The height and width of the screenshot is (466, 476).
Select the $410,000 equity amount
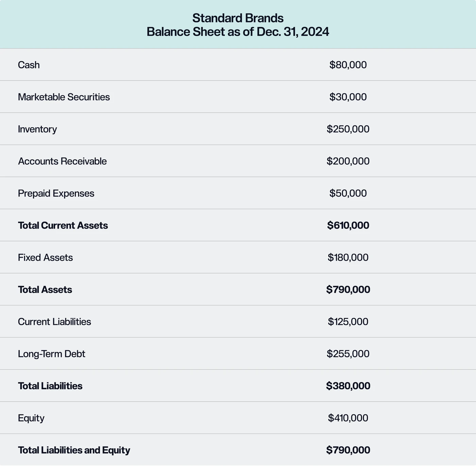(x=348, y=418)
